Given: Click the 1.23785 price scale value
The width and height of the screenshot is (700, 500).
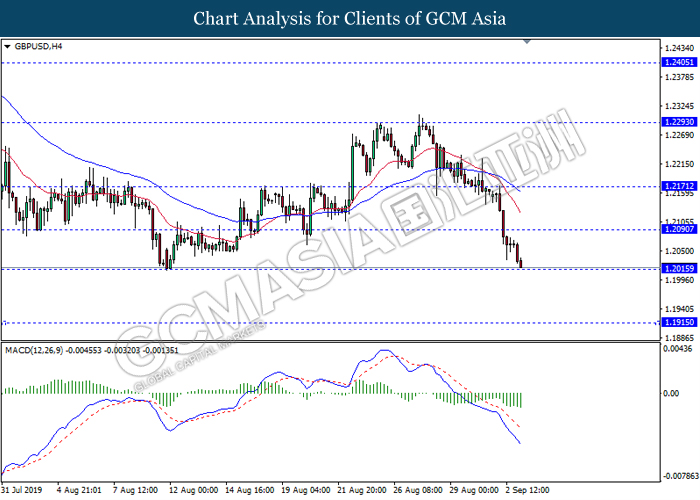Looking at the screenshot, I should tap(679, 77).
